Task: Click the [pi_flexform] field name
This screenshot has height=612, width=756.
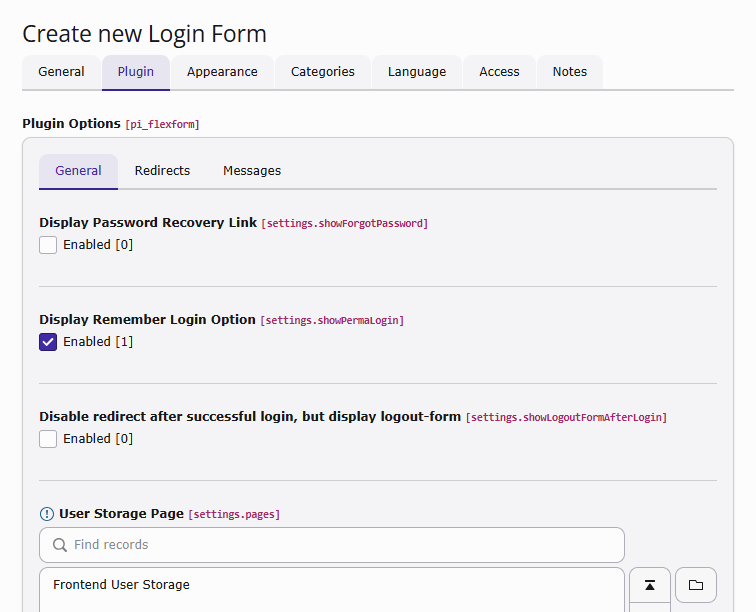Action: 162,124
